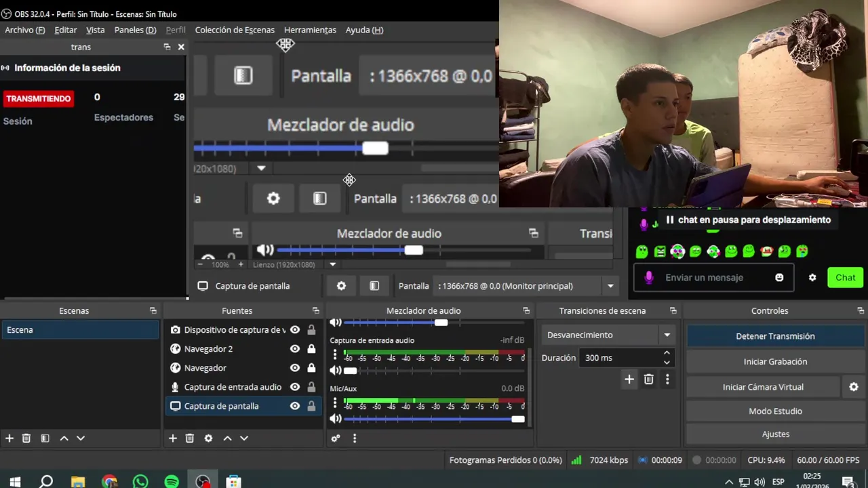Image resolution: width=868 pixels, height=488 pixels.
Task: Open advanced audio properties gears icon
Action: [335, 439]
